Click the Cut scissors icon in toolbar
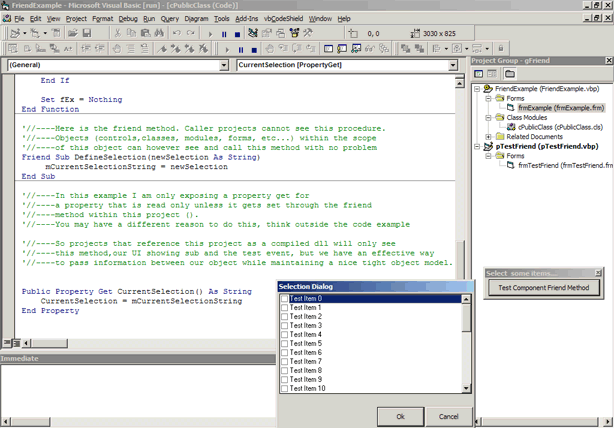Screen dimensions: 614x428 tap(117, 33)
